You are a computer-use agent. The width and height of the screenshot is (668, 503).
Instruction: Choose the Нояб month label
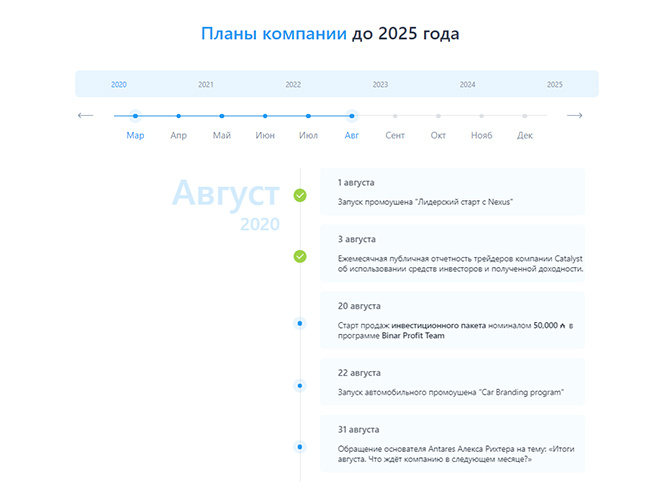click(x=481, y=135)
